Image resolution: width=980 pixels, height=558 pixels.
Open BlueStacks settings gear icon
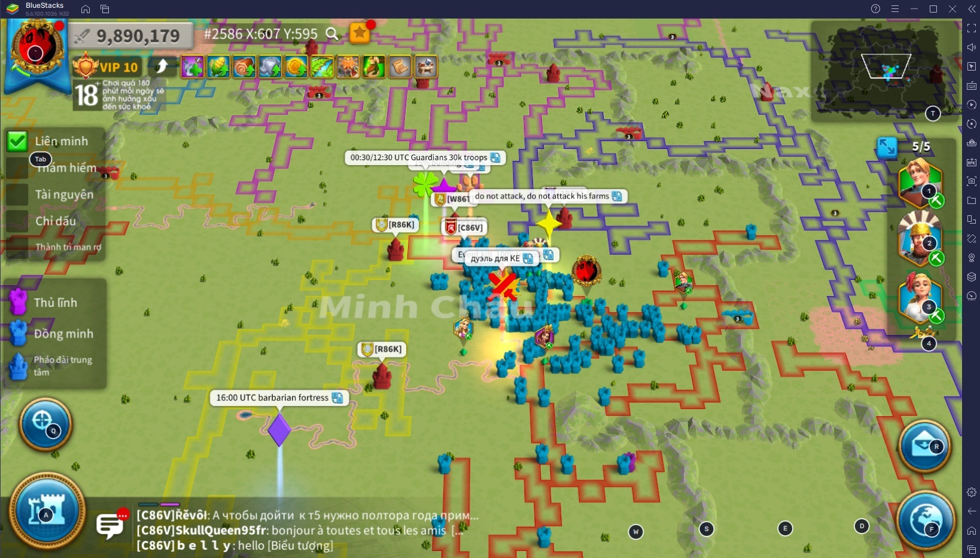pyautogui.click(x=971, y=492)
